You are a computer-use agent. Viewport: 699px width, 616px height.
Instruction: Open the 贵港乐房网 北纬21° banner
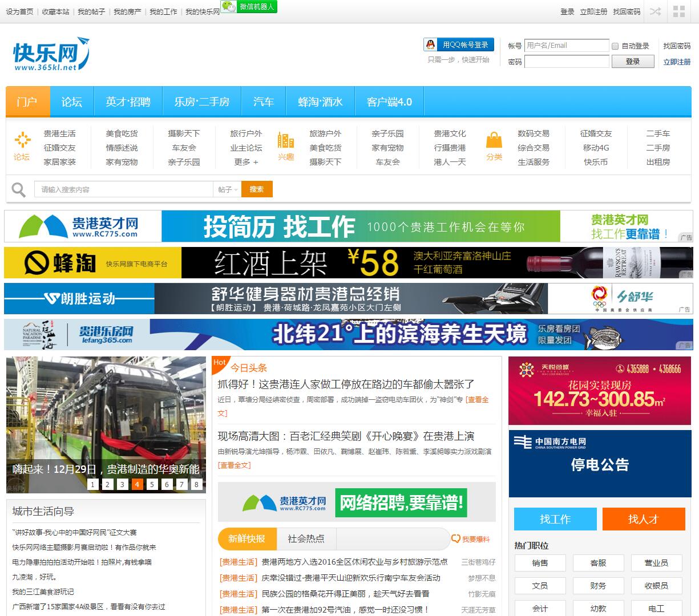pos(349,334)
